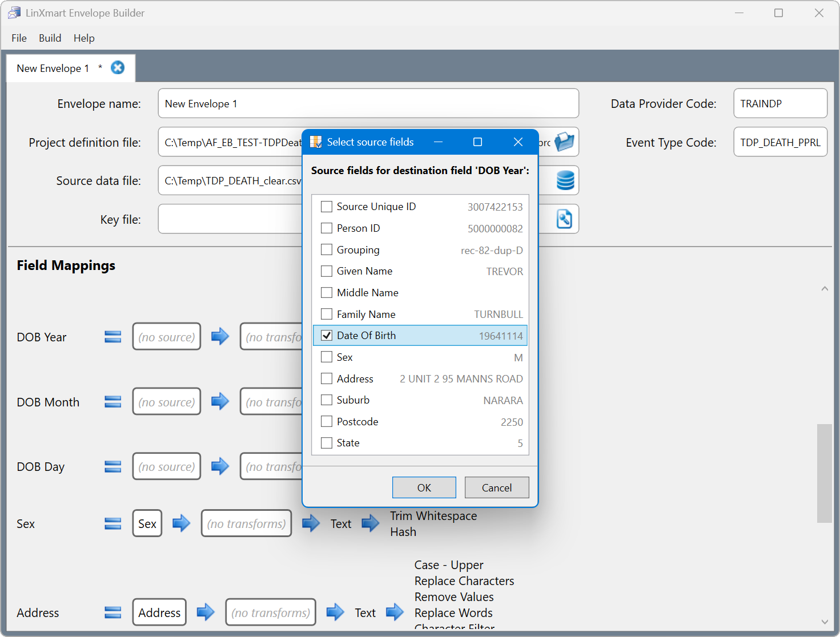The height and width of the screenshot is (637, 840).
Task: Confirm the source fields with OK
Action: point(424,487)
